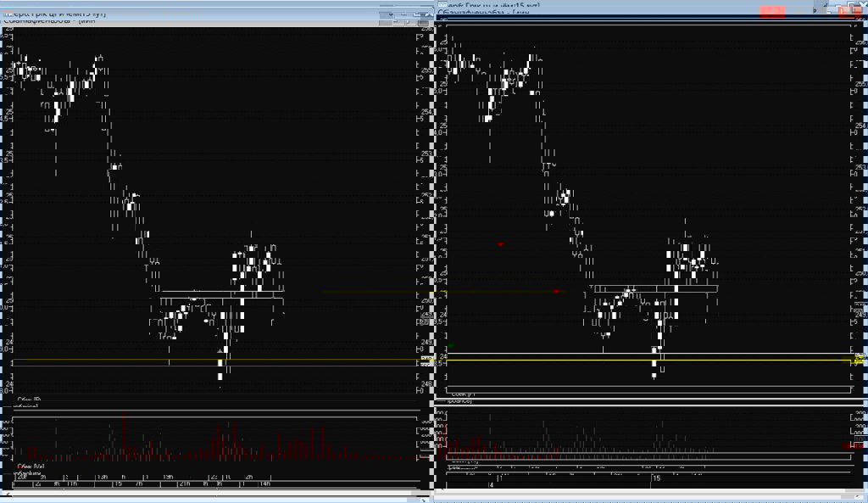
Task: Click the horizontal support box in left chart
Action: pos(220,294)
